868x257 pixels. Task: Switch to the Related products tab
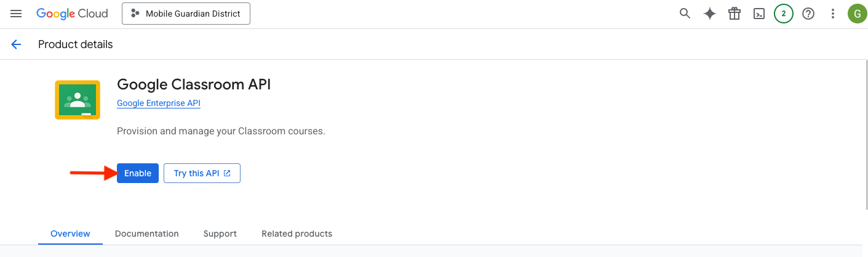(297, 234)
